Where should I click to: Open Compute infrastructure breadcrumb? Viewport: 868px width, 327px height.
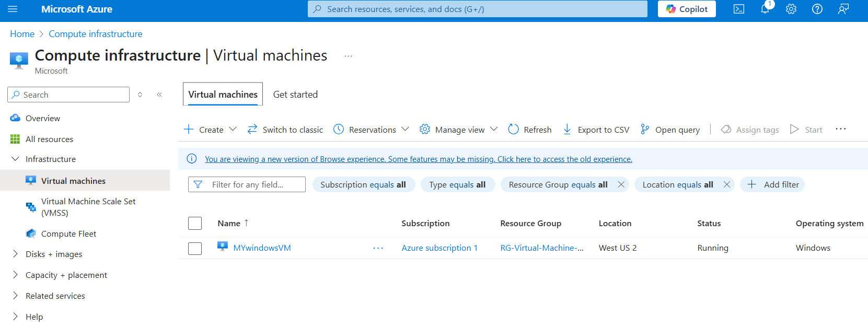[x=96, y=34]
